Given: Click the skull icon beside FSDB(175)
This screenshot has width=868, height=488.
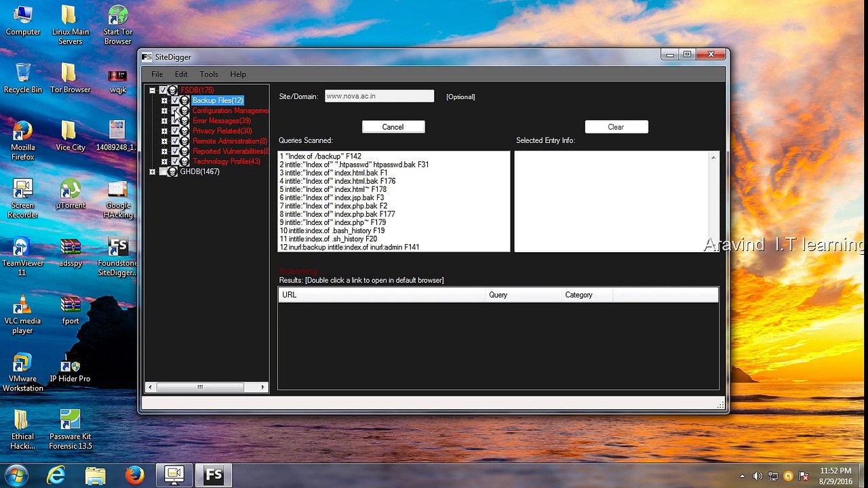Looking at the screenshot, I should coord(172,90).
